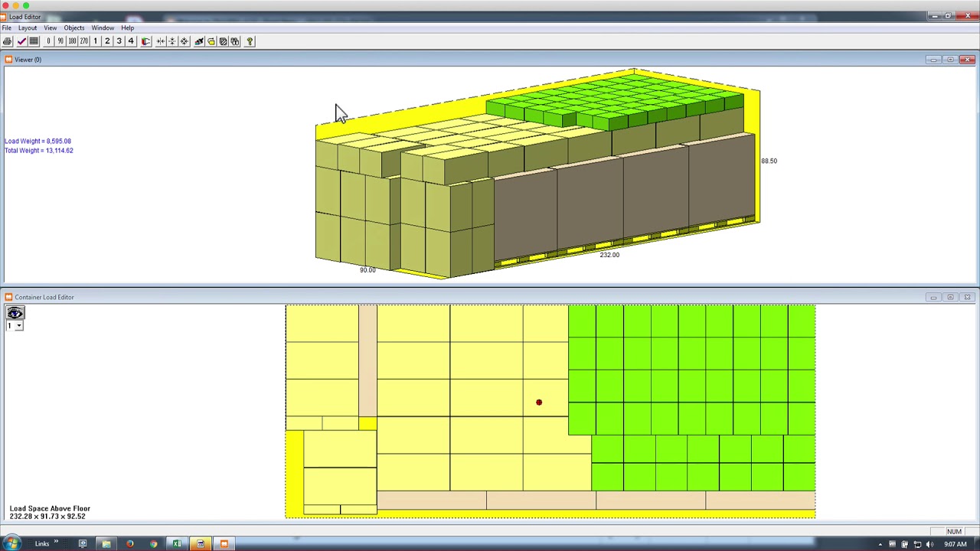Open Excel from taskbar

177,544
